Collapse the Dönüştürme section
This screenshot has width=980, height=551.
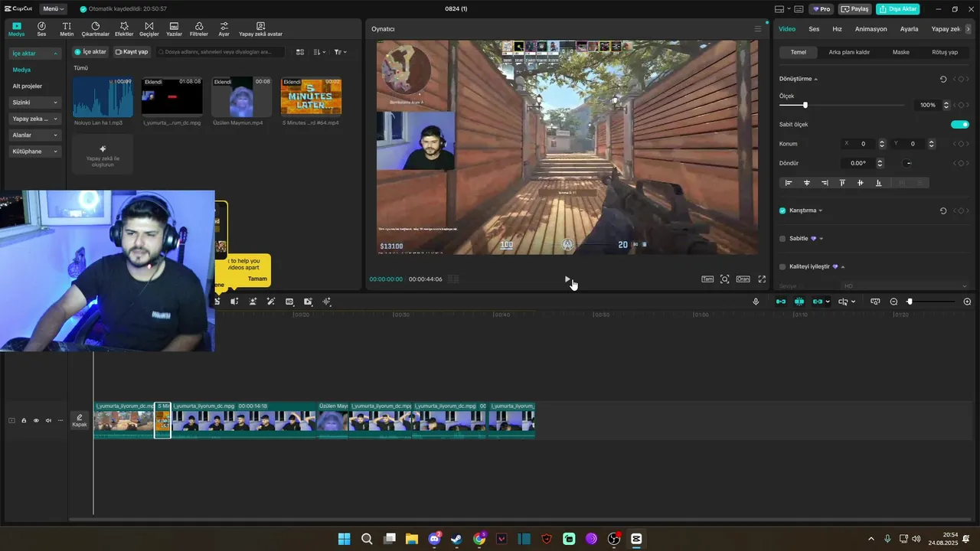(x=815, y=79)
